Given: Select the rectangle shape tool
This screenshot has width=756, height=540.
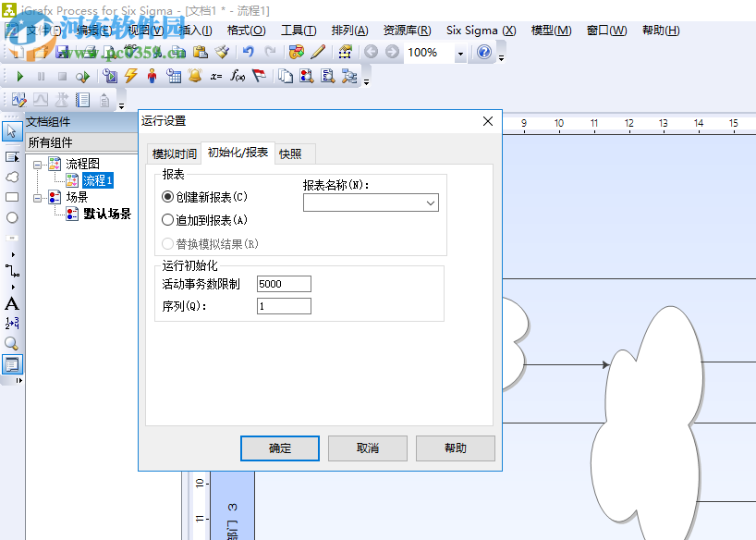Looking at the screenshot, I should point(12,198).
